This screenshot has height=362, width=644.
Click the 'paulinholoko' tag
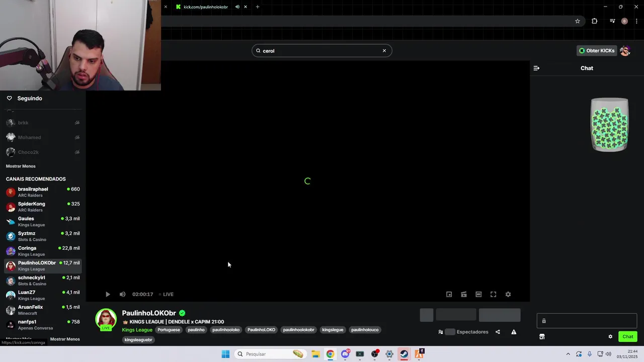tap(226, 330)
